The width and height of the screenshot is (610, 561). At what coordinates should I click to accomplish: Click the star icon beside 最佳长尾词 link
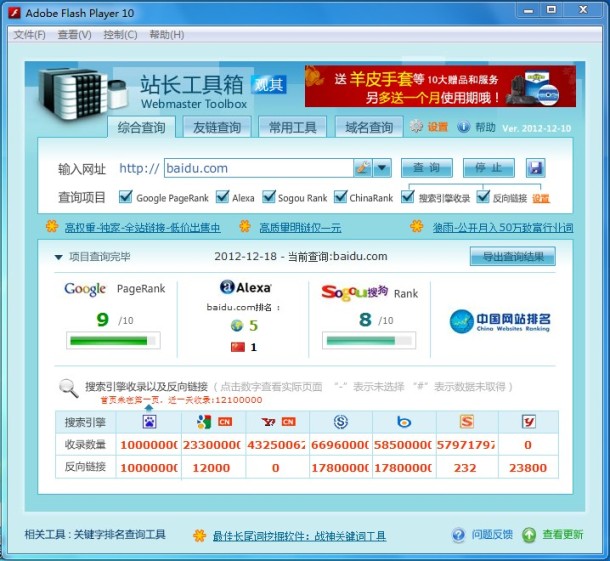coord(200,536)
